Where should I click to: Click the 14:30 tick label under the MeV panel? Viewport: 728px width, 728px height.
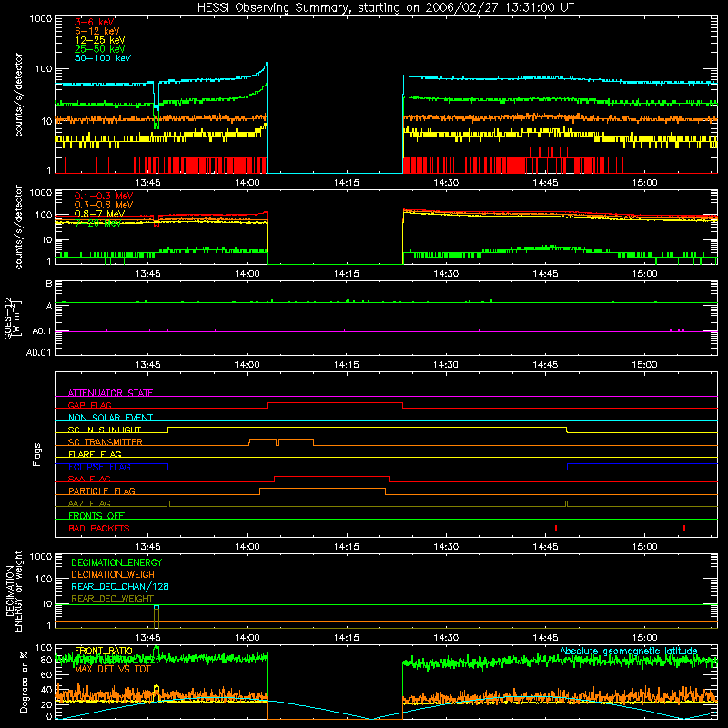[446, 274]
